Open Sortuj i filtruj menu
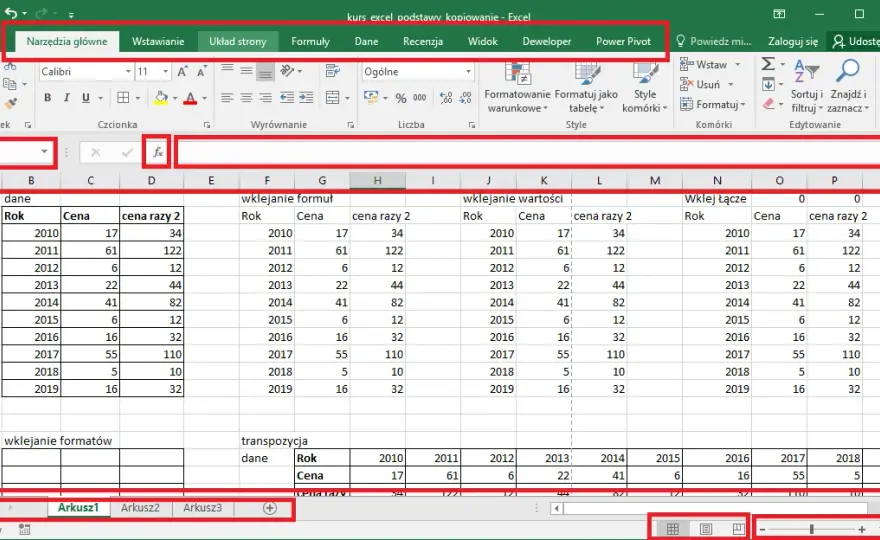This screenshot has height=540, width=880. [x=806, y=88]
